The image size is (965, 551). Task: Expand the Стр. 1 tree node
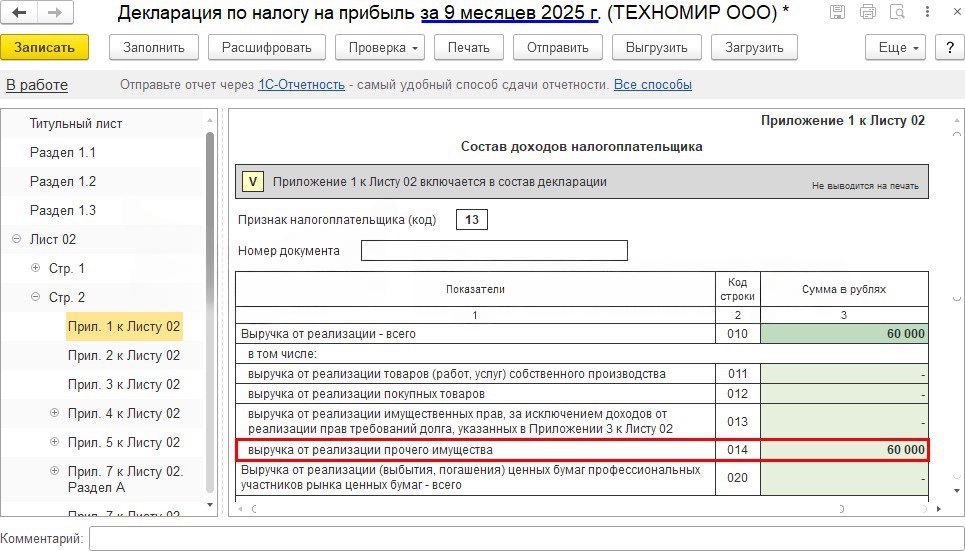36,268
